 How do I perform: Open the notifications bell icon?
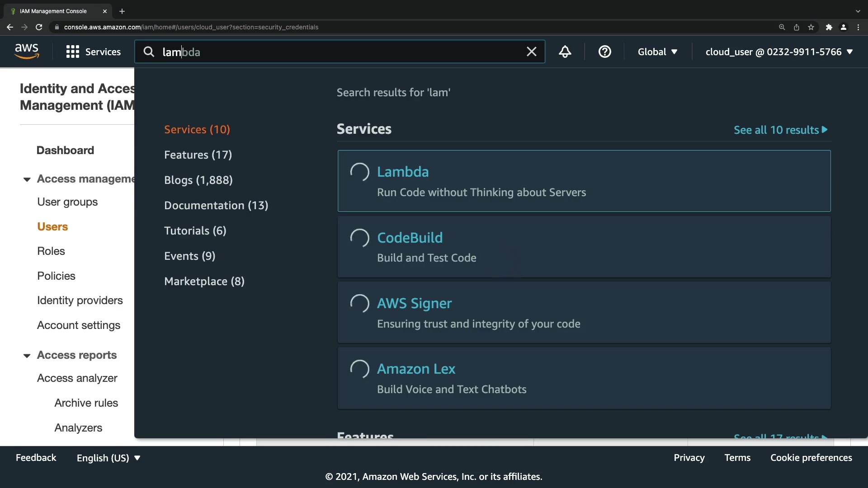coord(565,52)
